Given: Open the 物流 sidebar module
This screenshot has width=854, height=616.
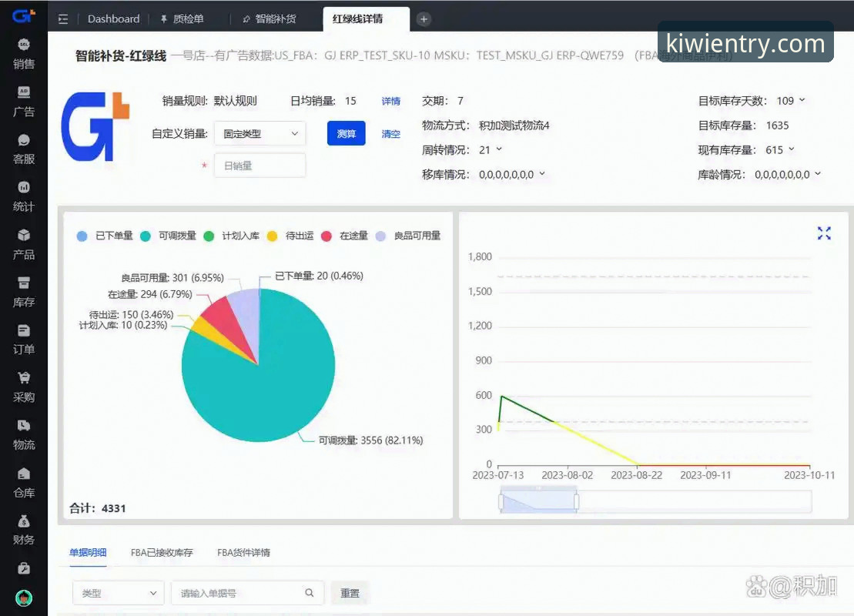Looking at the screenshot, I should (x=23, y=434).
